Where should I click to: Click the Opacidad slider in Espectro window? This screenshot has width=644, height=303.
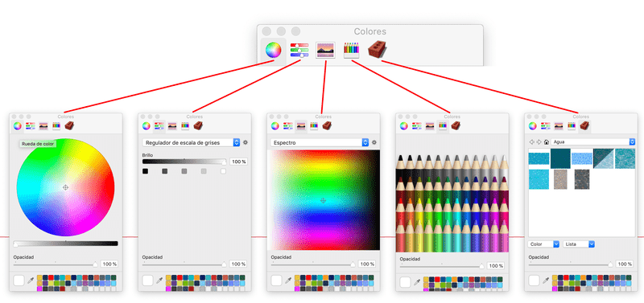(313, 264)
